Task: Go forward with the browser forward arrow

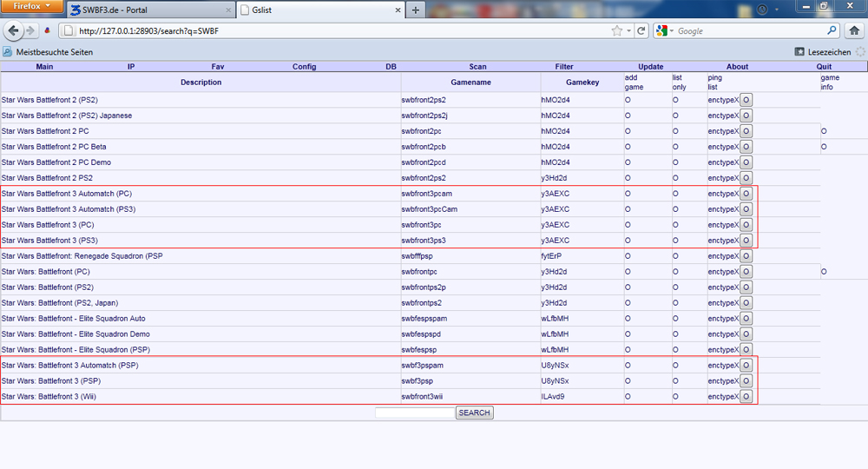Action: (30, 31)
